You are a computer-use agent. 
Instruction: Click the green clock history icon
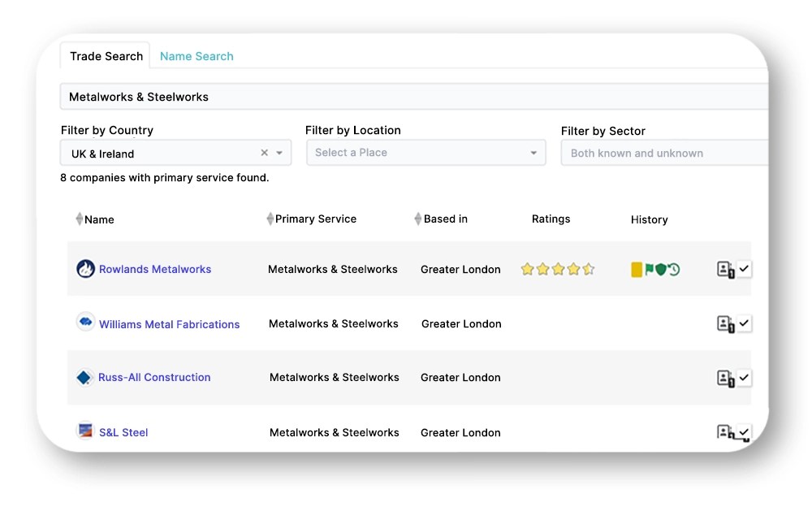point(673,270)
